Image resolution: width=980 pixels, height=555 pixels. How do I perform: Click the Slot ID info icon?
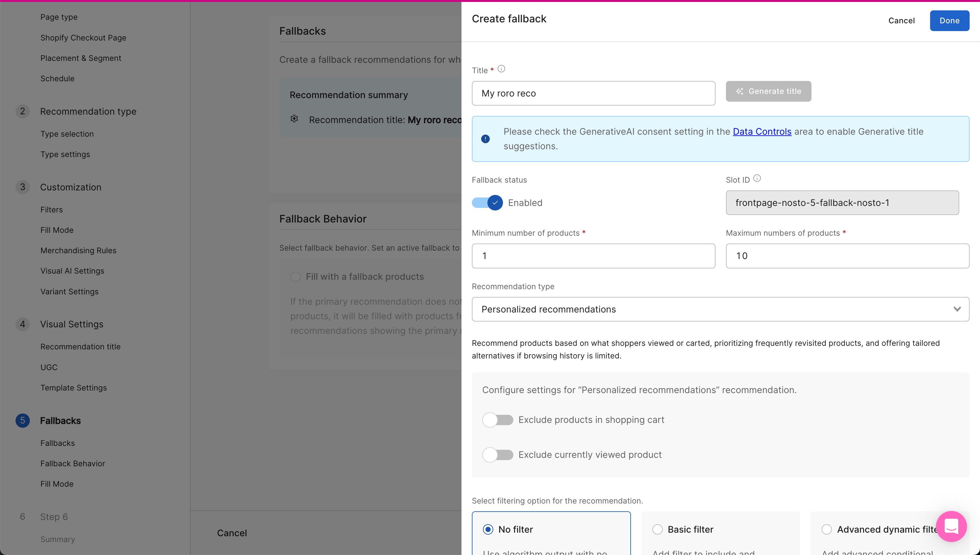[757, 178]
